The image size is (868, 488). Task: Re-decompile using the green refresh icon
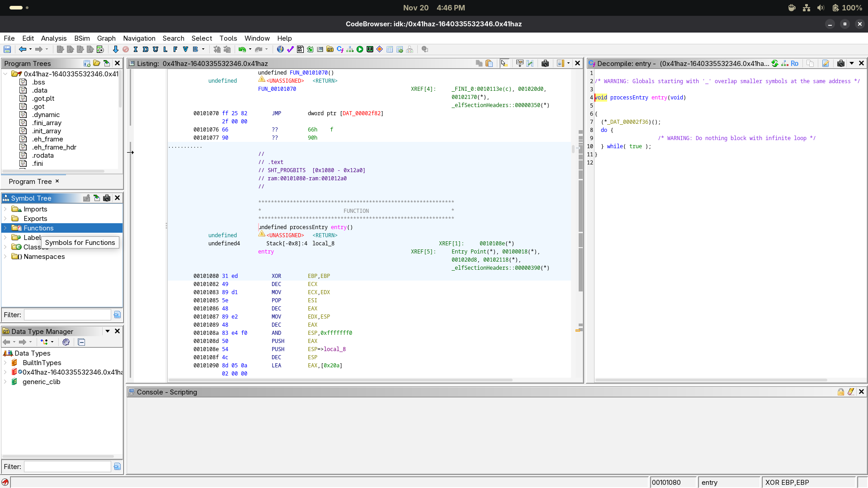coord(775,63)
